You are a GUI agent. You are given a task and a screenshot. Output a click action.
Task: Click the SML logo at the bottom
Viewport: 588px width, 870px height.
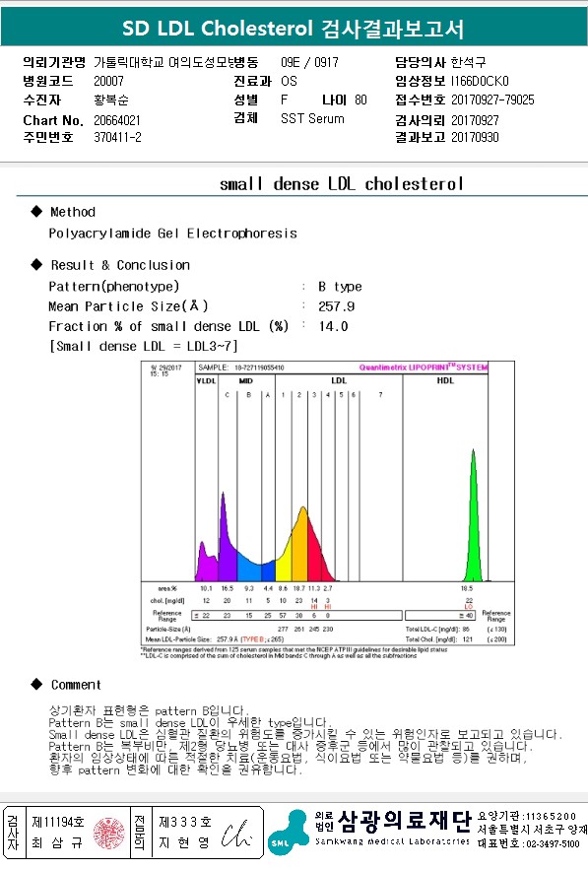click(288, 832)
